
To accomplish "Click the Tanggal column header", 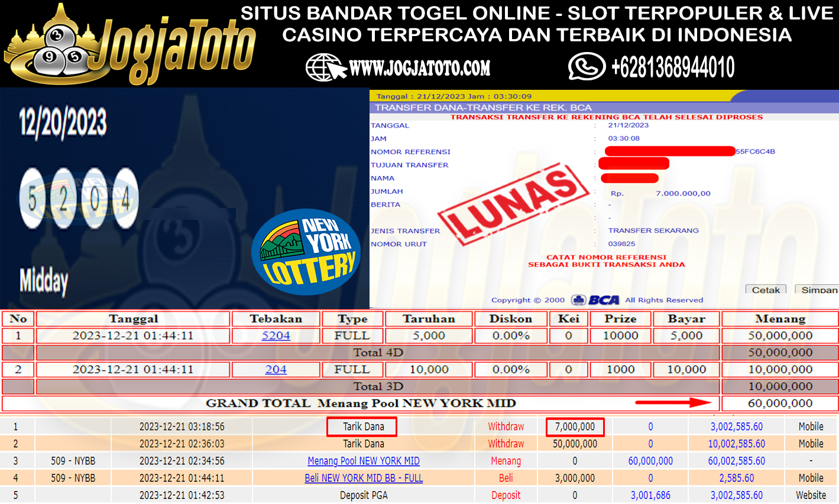I will point(133,319).
